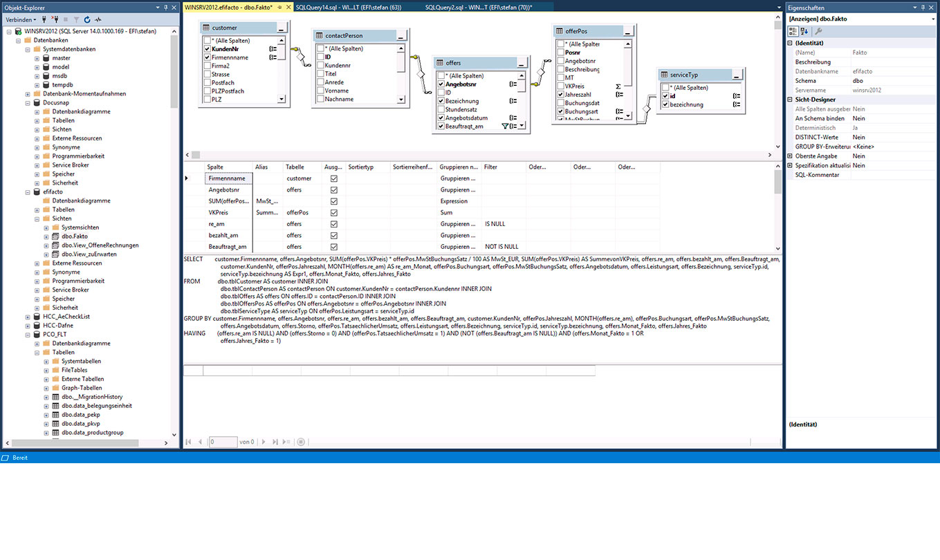Image resolution: width=940 pixels, height=560 pixels.
Task: Open the Verbinden dropdown
Action: click(21, 19)
